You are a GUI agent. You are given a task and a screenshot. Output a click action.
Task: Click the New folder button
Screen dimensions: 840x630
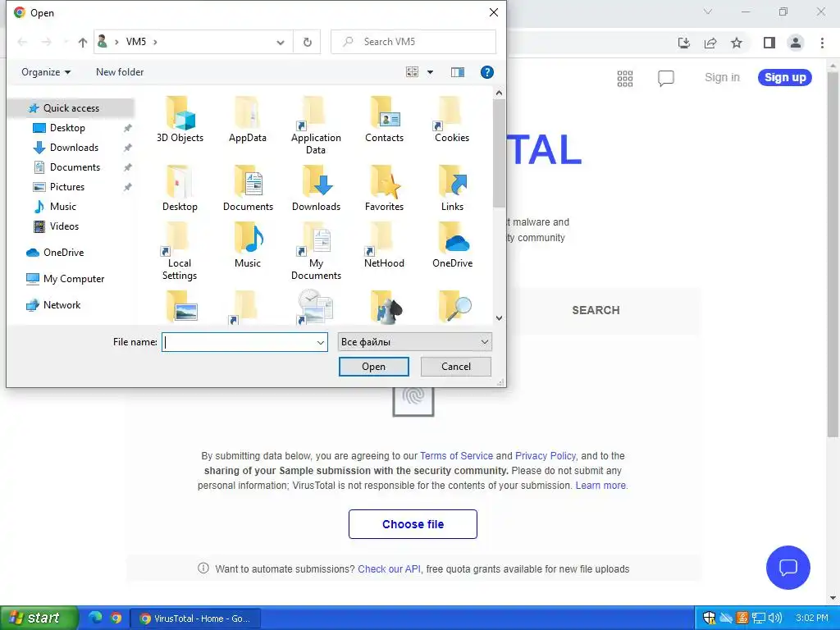click(120, 72)
